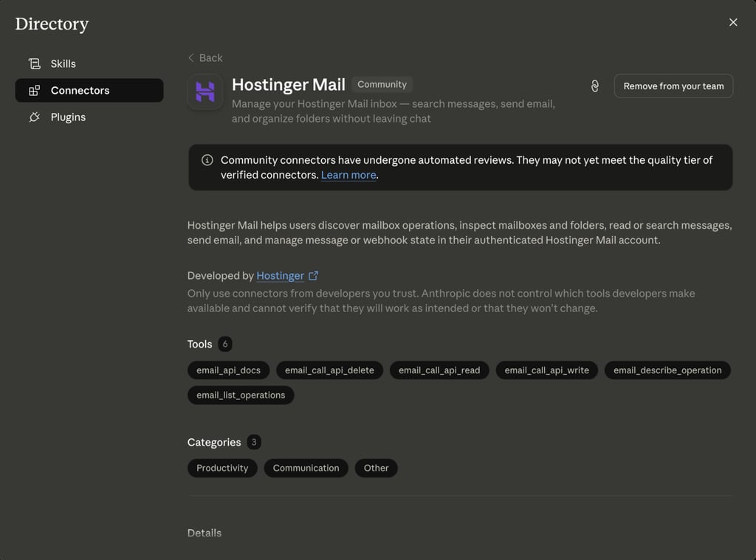The height and width of the screenshot is (560, 756).
Task: Click the 'Only use connectors from developers' warning
Action: [x=441, y=301]
